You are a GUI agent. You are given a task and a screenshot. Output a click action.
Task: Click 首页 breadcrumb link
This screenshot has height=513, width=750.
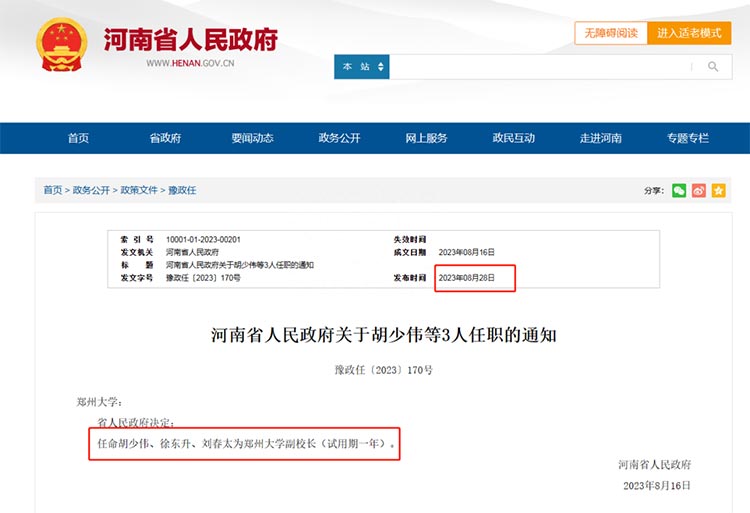click(52, 190)
